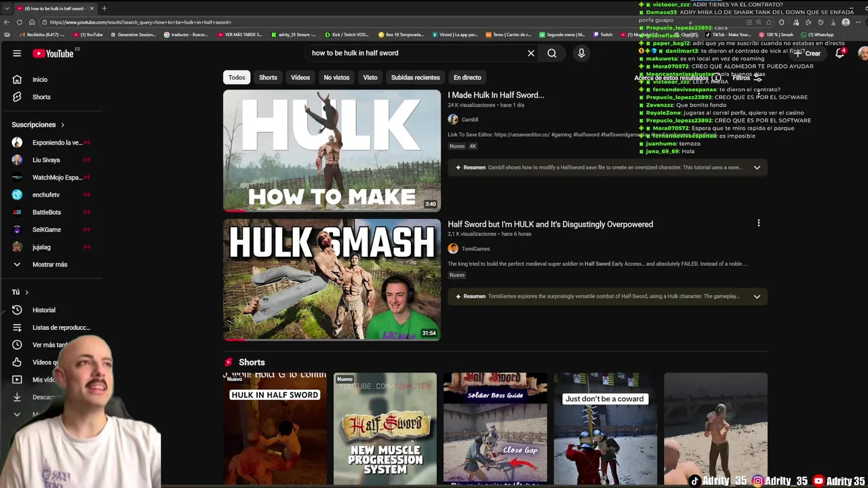Click the browser address bar URL
Viewport: 868px width, 488px height.
pyautogui.click(x=140, y=22)
